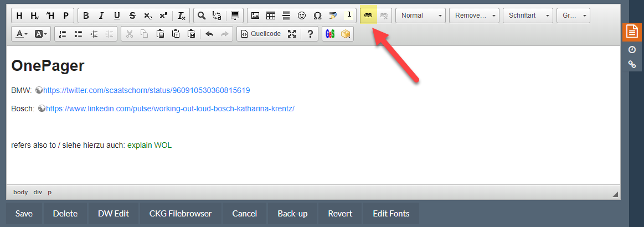Screen dimensions: 644x227
Task: Toggle superscript formatting
Action: pos(163,16)
